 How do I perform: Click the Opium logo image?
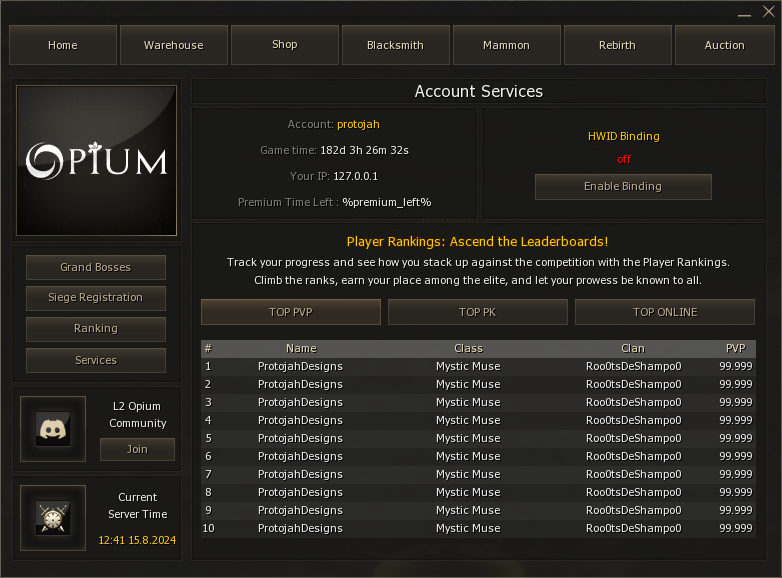click(97, 161)
